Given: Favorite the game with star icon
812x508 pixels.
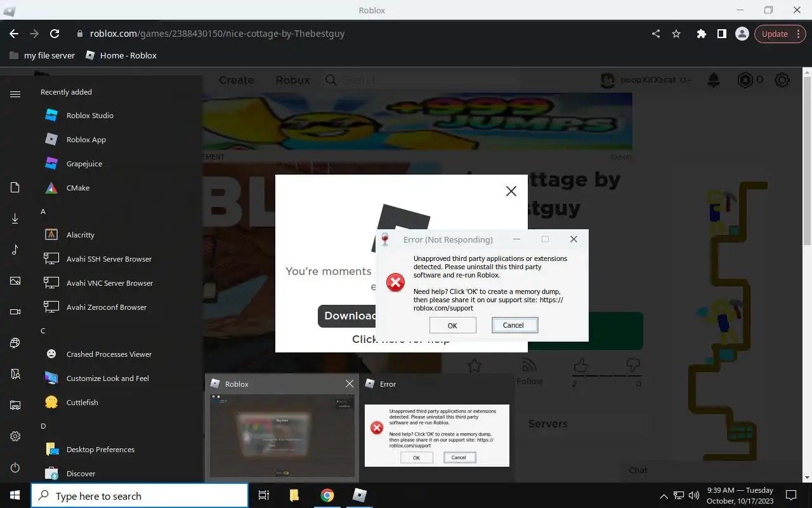Looking at the screenshot, I should tap(474, 366).
